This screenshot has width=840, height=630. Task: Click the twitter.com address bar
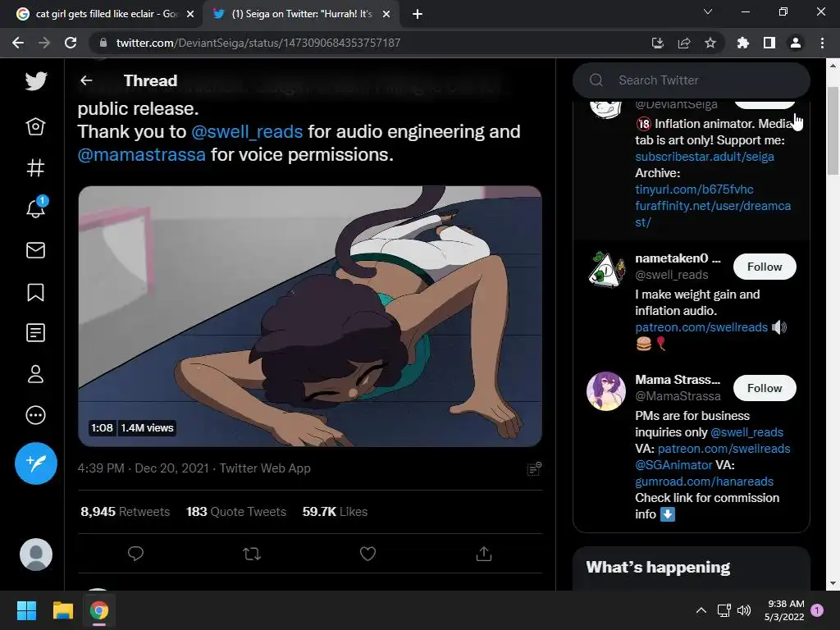370,43
